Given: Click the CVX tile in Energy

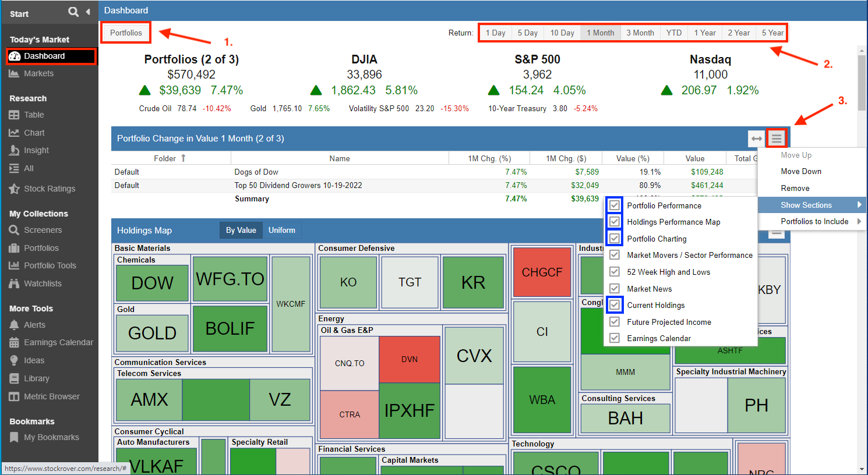Looking at the screenshot, I should (474, 355).
